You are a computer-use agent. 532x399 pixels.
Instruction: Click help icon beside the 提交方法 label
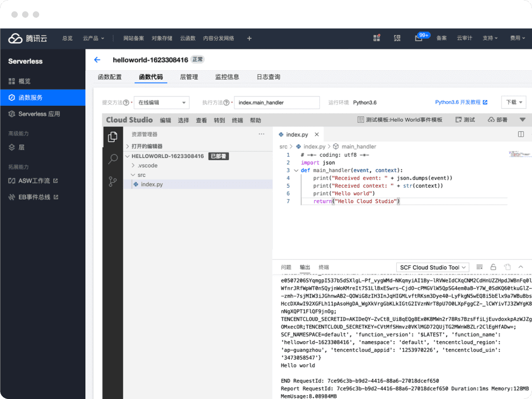[x=126, y=102]
